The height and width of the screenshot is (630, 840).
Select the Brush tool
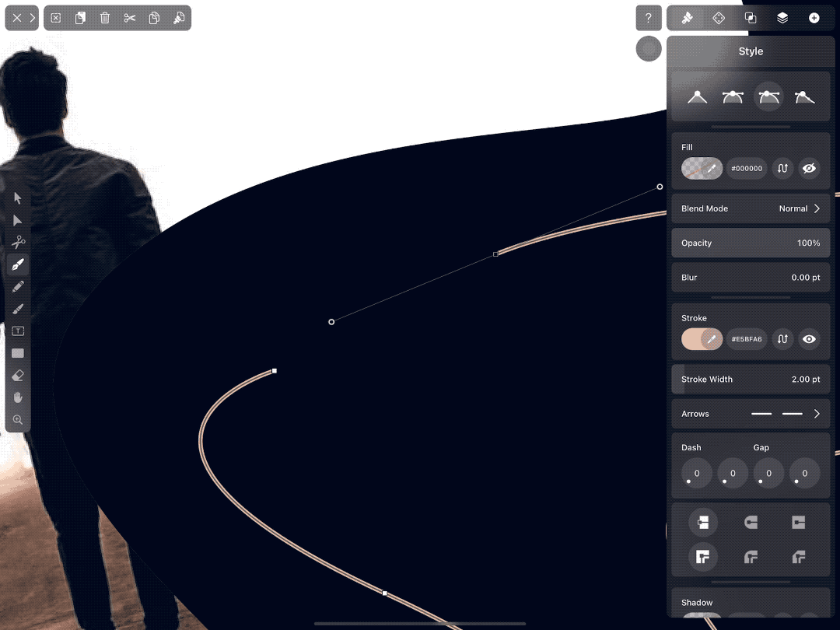[x=18, y=309]
